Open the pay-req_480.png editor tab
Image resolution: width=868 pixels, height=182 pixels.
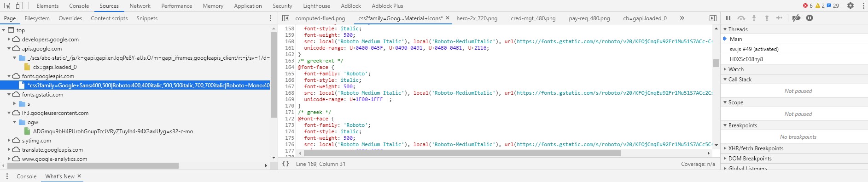(589, 18)
